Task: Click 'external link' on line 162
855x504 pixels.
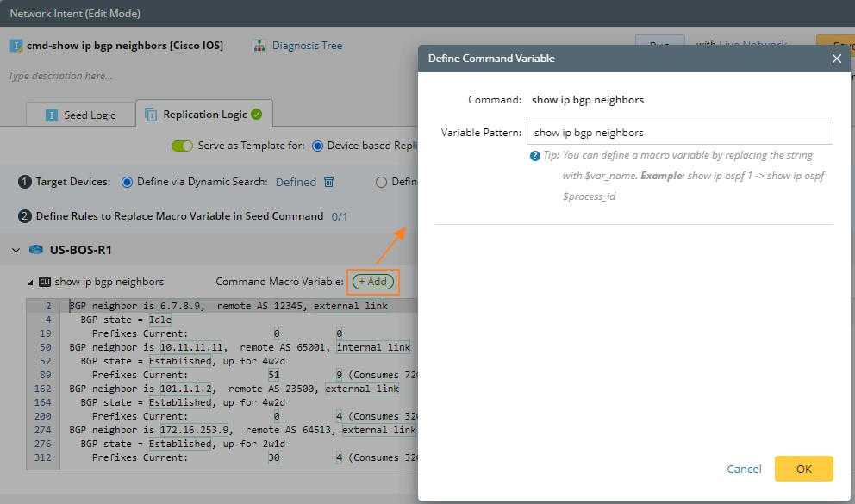Action: pyautogui.click(x=362, y=389)
